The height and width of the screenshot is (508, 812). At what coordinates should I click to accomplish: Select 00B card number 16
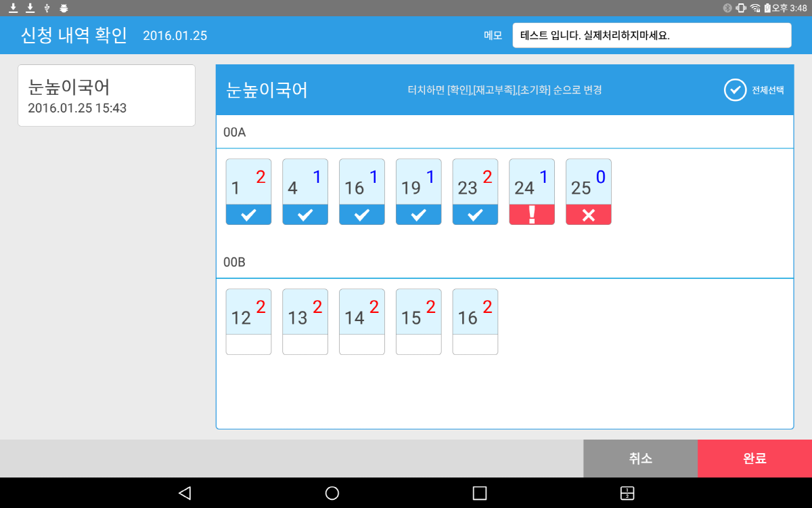tap(475, 322)
